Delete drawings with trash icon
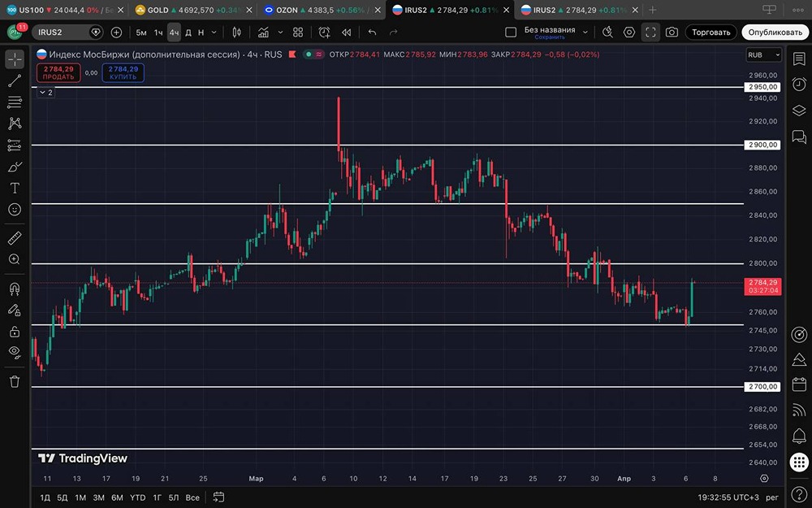 tap(15, 381)
